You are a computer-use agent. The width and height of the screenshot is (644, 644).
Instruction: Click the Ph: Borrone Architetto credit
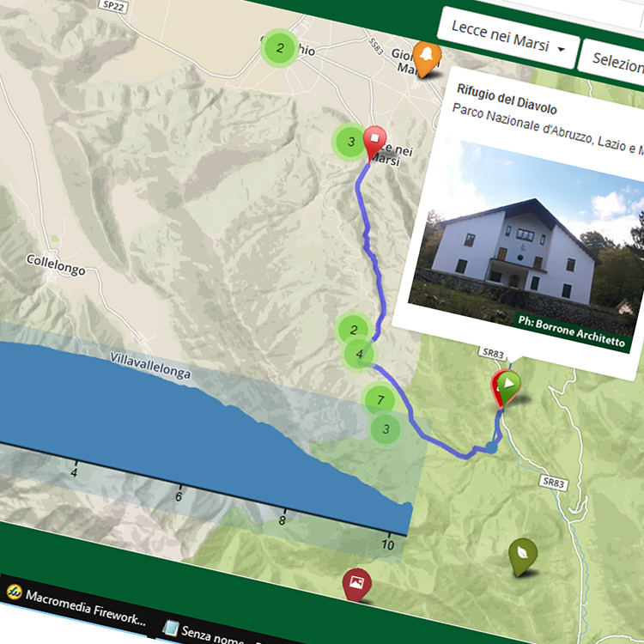(572, 331)
